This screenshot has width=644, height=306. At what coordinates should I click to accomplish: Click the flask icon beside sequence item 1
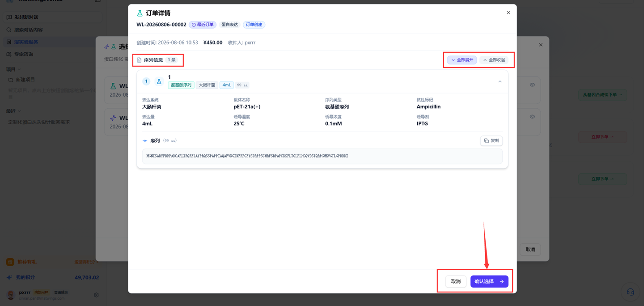[159, 81]
